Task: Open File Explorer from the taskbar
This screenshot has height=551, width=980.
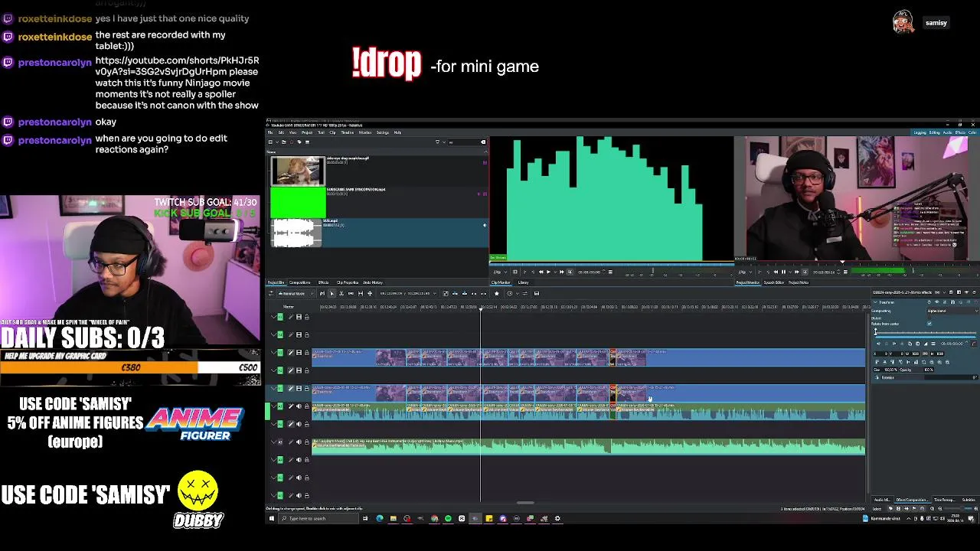Action: tap(394, 518)
